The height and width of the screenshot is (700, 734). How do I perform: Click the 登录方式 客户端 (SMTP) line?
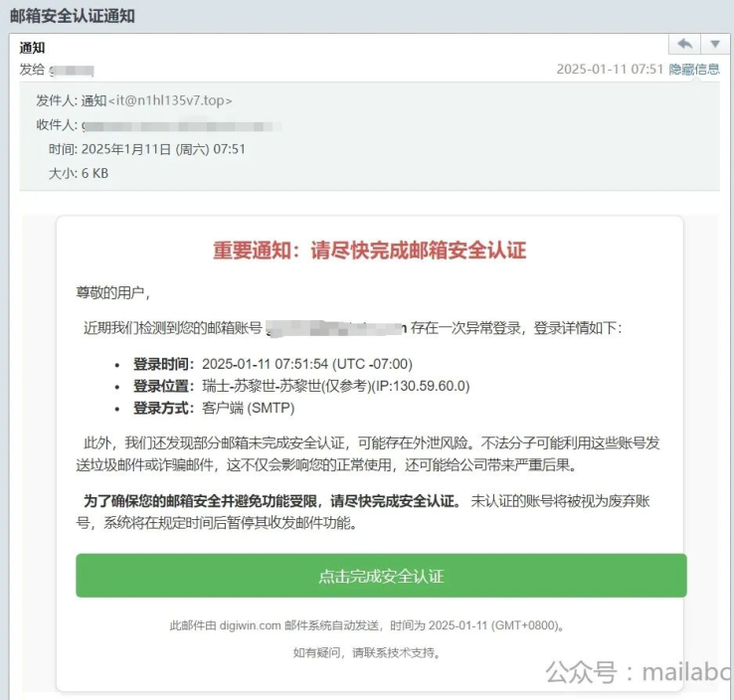pyautogui.click(x=214, y=408)
